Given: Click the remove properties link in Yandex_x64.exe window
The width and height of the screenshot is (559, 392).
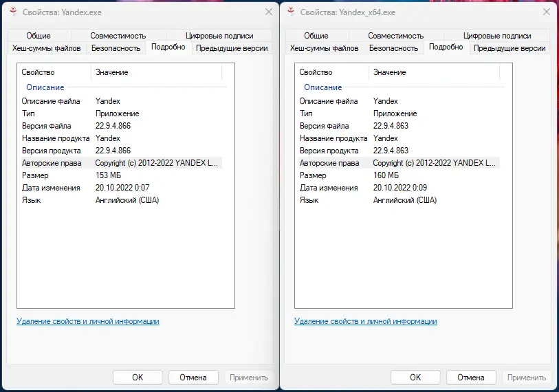Looking at the screenshot, I should coord(365,321).
